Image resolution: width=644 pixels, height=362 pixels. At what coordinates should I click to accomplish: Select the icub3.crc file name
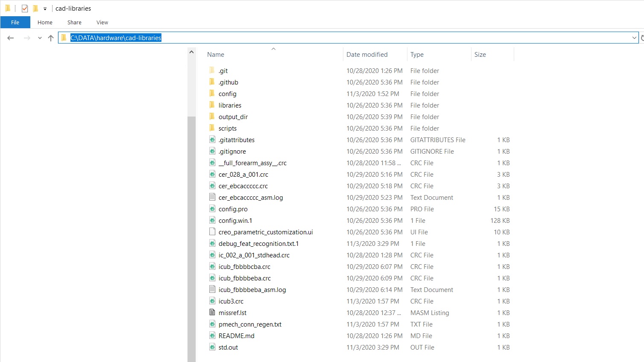coord(231,301)
